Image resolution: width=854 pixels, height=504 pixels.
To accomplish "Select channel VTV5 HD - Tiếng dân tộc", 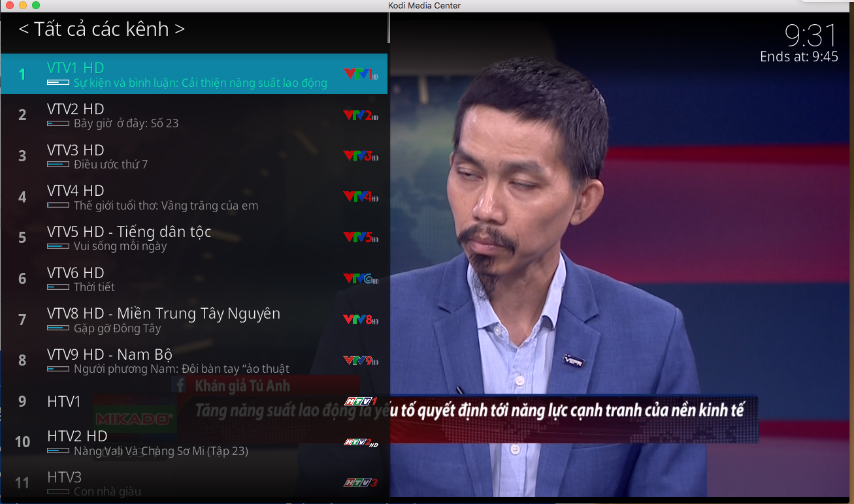I will 194,238.
